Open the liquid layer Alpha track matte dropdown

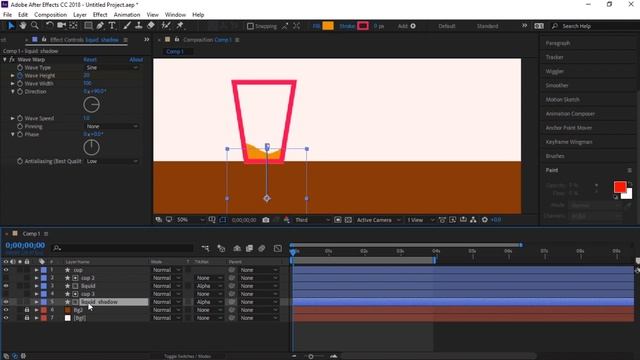pyautogui.click(x=209, y=286)
